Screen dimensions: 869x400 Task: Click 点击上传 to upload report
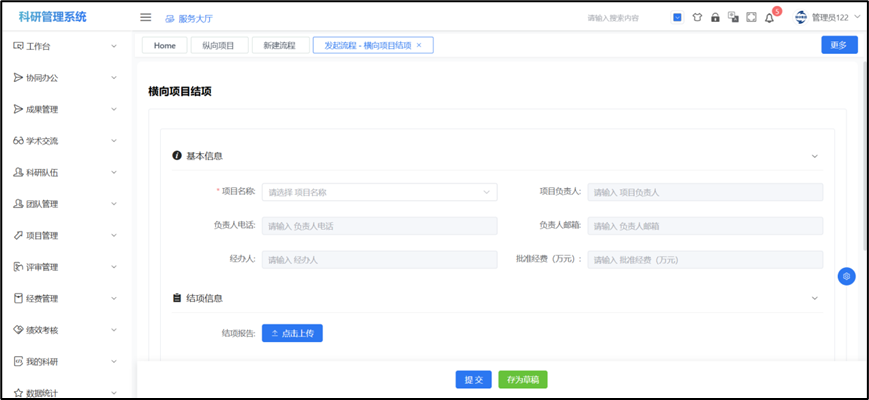pos(292,333)
